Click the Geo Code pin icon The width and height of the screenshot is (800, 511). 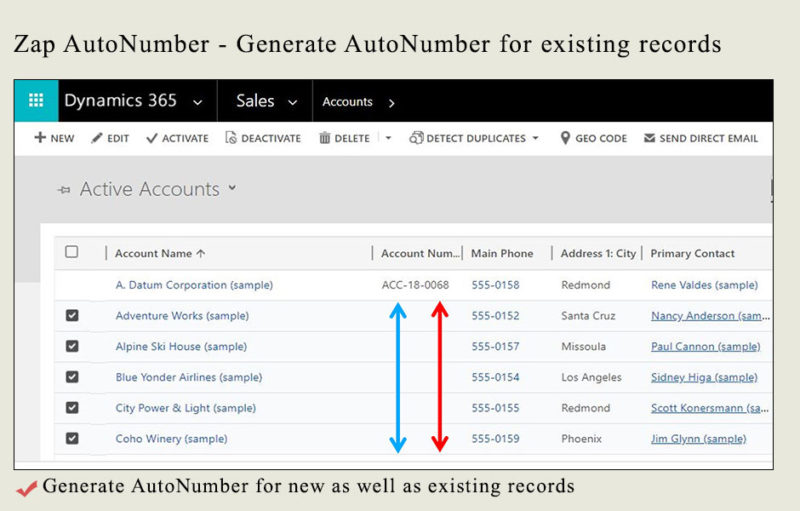pos(565,138)
